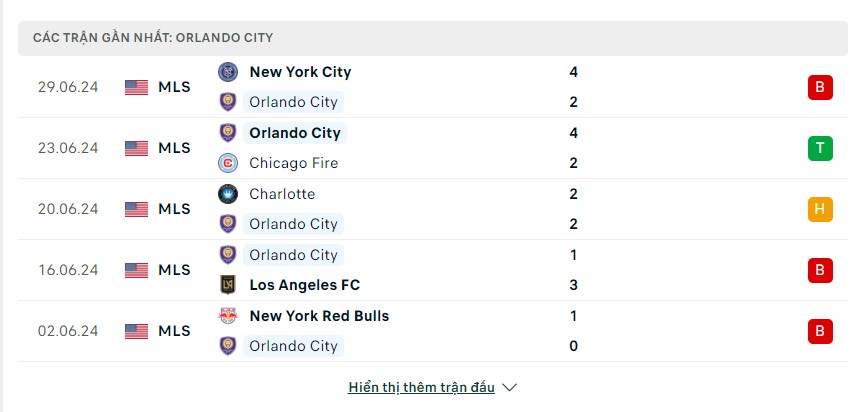Click the green T result badge
Screen dimensions: 862x412
click(820, 149)
